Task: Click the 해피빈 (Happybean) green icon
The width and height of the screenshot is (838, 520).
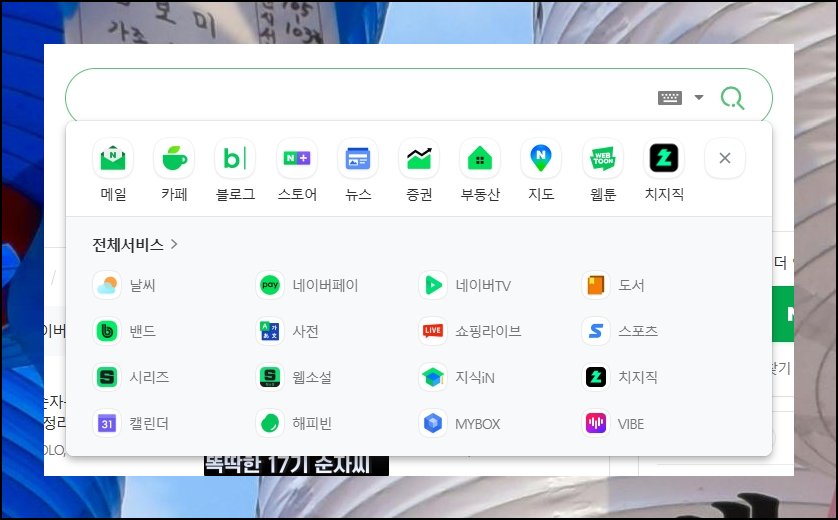Action: (270, 424)
